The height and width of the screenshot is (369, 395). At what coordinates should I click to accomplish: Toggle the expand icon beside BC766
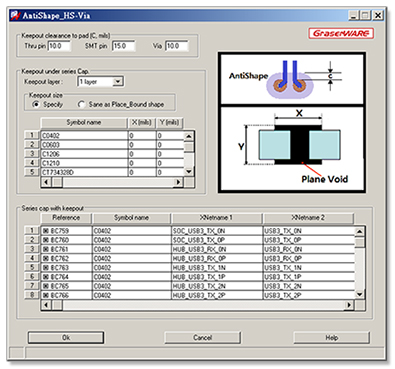point(46,295)
